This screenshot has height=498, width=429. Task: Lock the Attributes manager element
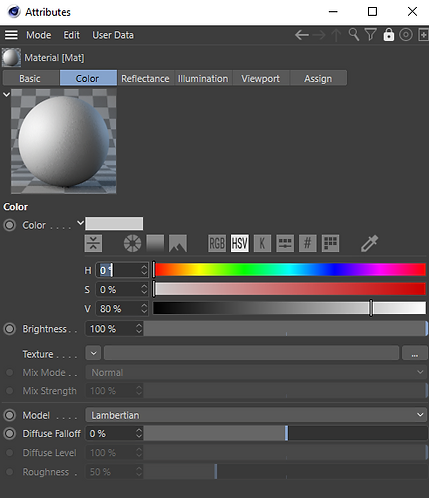(388, 35)
